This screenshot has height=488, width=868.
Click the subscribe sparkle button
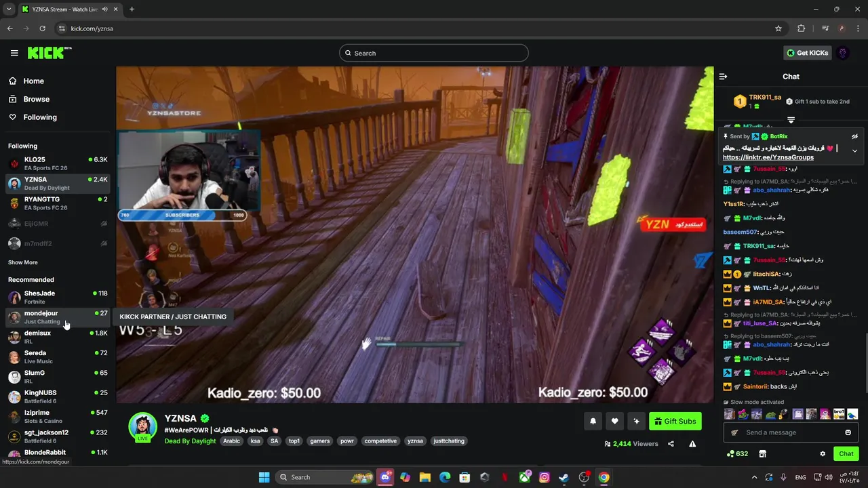(x=636, y=421)
